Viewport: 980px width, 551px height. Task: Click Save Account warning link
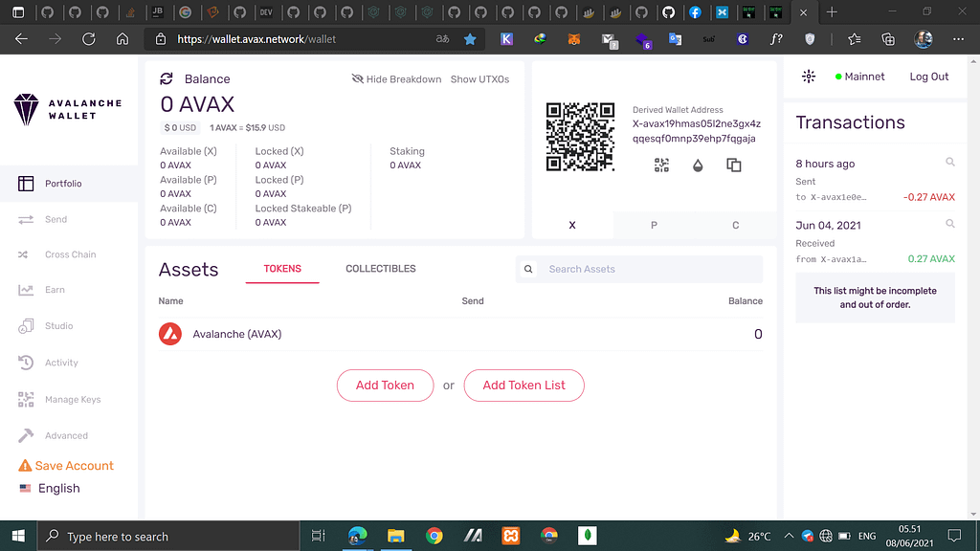[66, 466]
